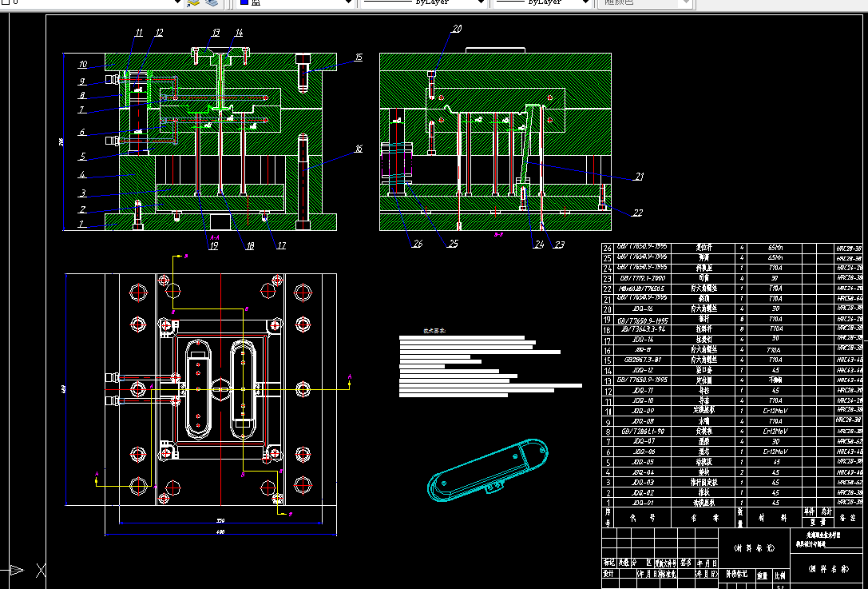Click the 代号 column header in the parts list
Viewport: 868px width, 589px height.
click(642, 518)
